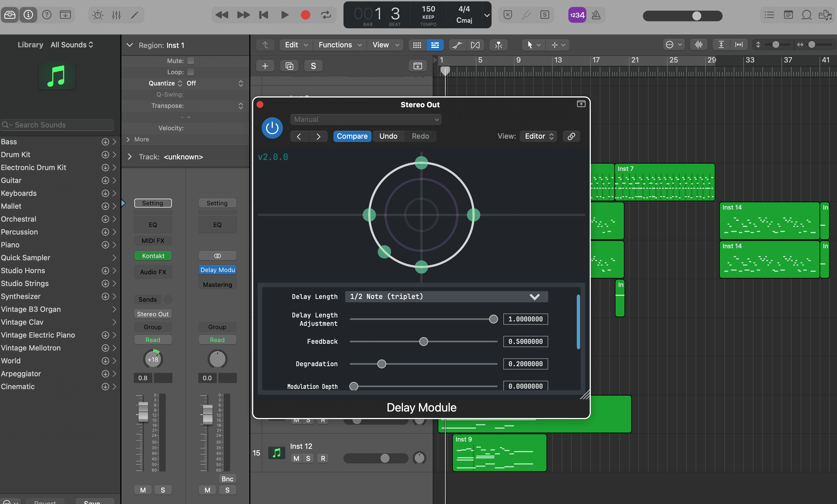Open the Library panel icon
The image size is (837, 504).
tap(10, 15)
